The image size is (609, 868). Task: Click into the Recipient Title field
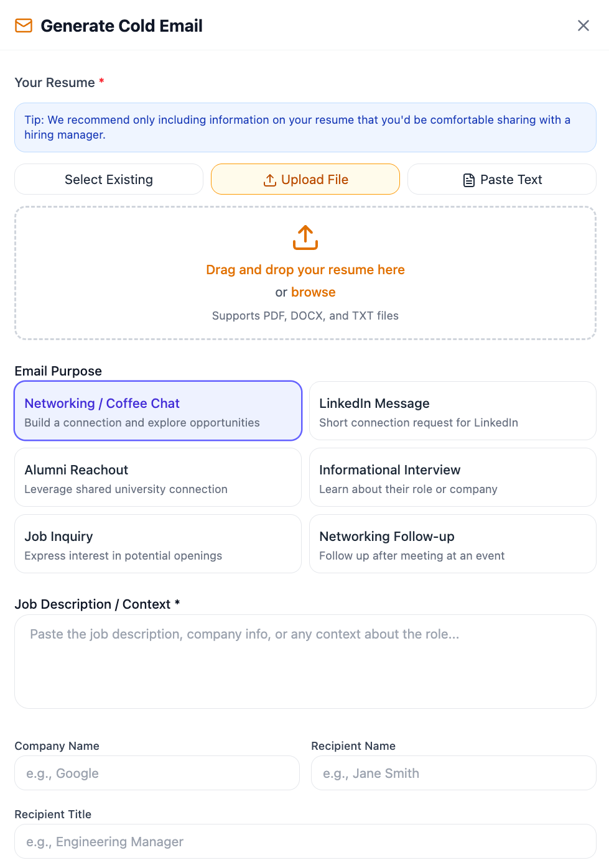(x=305, y=841)
